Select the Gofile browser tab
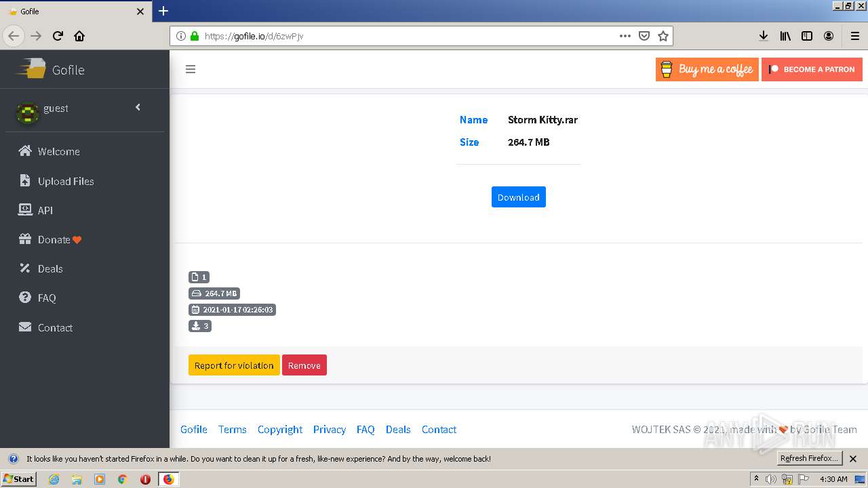868x488 pixels. (x=76, y=12)
